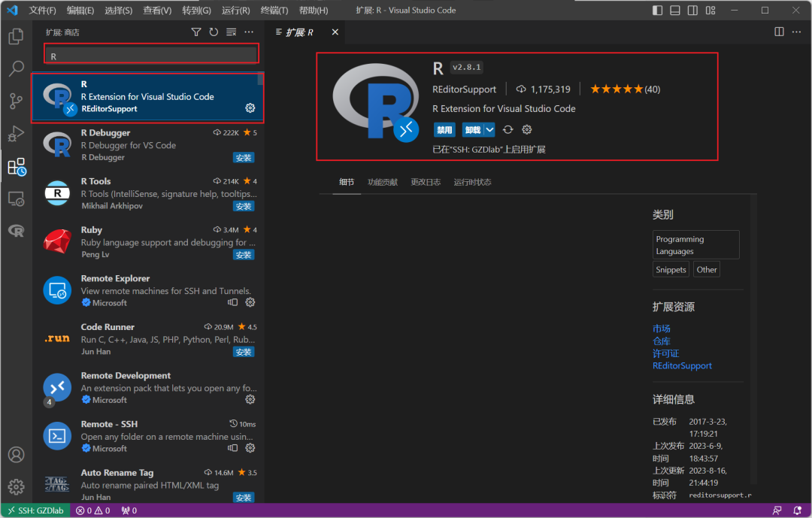Install the Ruby extension
The width and height of the screenshot is (812, 518).
[244, 255]
